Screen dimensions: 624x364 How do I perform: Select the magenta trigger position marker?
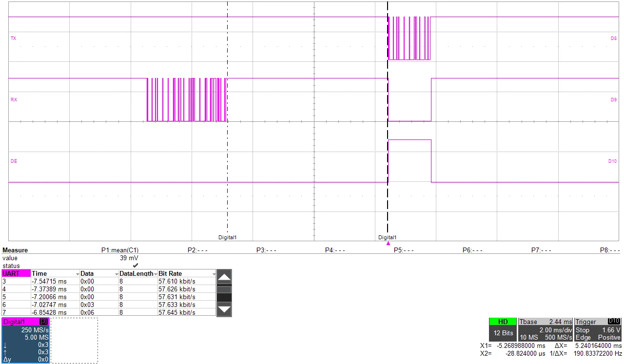(x=388, y=243)
